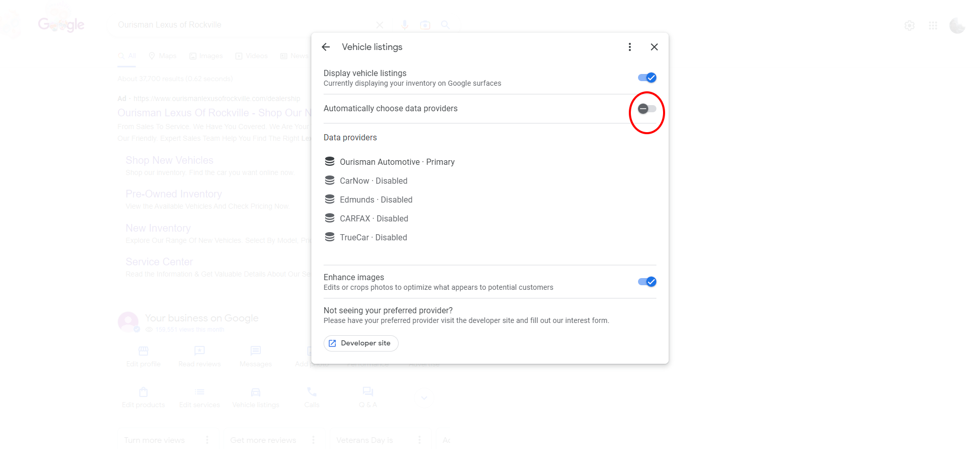This screenshot has width=980, height=449.
Task: Click the magnifier search button
Action: tap(445, 25)
